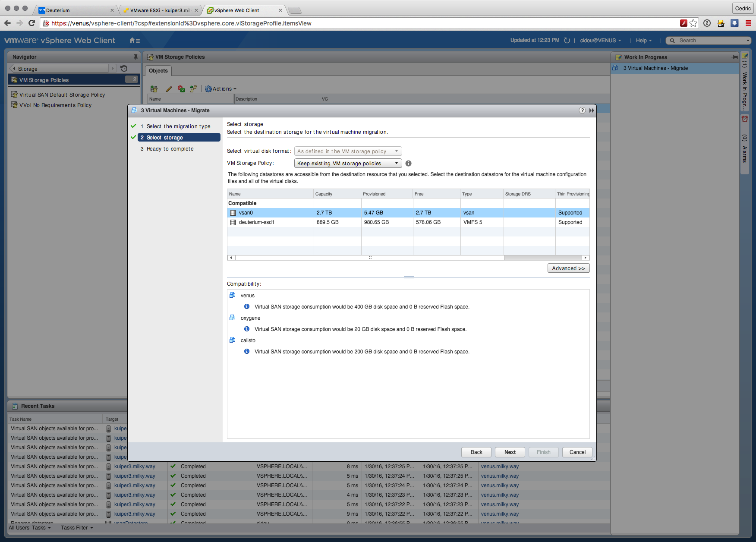Click the Next button
Image resolution: width=756 pixels, height=542 pixels.
pos(510,452)
